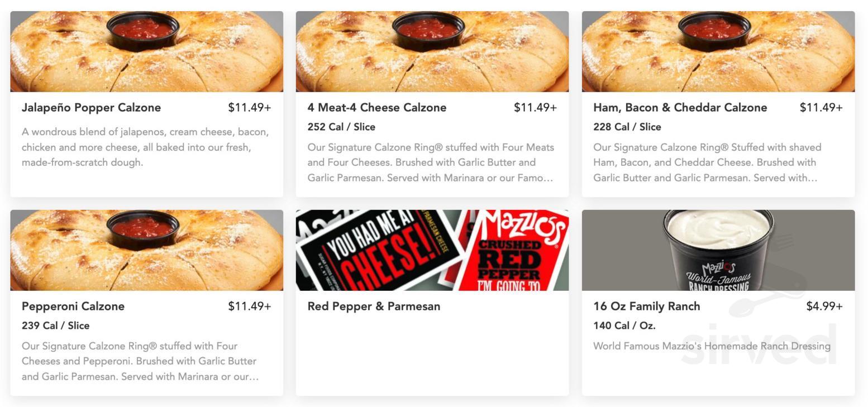The width and height of the screenshot is (868, 407).
Task: Click the 16 Oz Family Ranch title
Action: (646, 306)
